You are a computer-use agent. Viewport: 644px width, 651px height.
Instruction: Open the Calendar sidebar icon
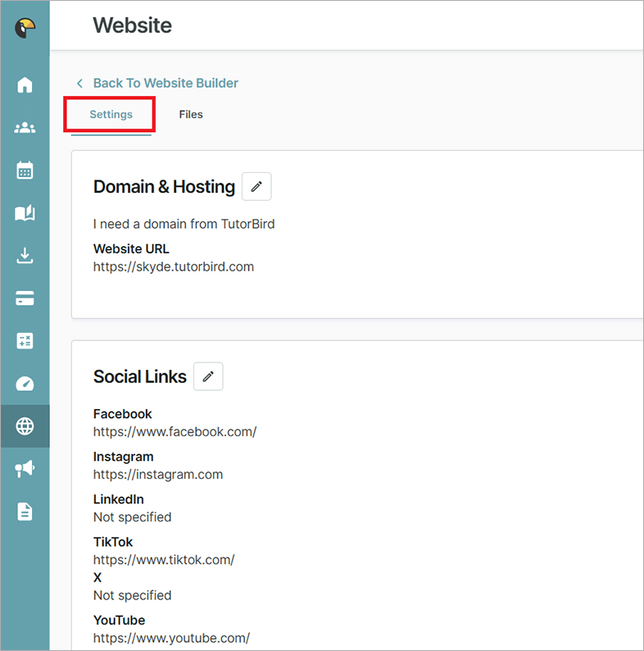click(x=25, y=170)
